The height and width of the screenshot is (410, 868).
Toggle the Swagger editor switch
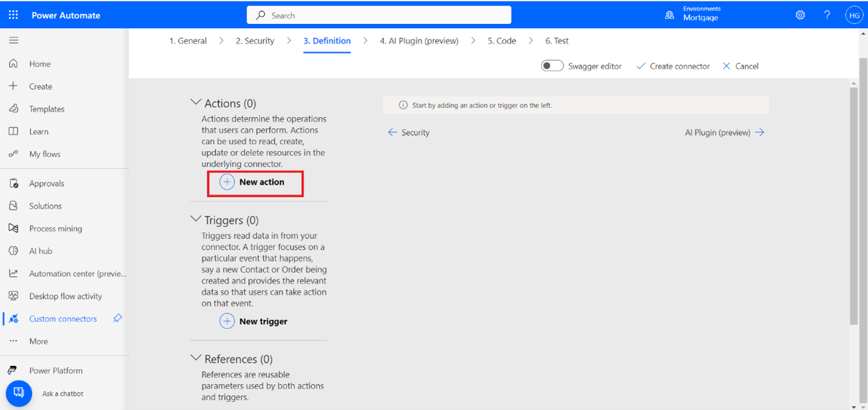coord(552,66)
